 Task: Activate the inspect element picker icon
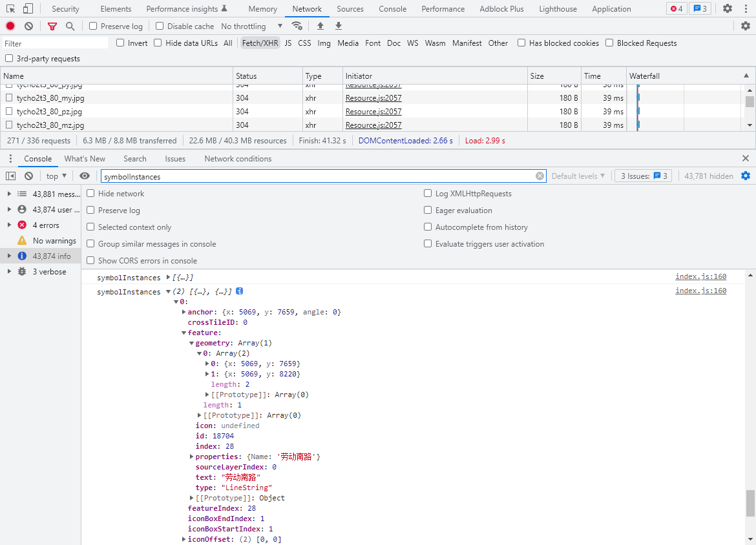[x=10, y=8]
